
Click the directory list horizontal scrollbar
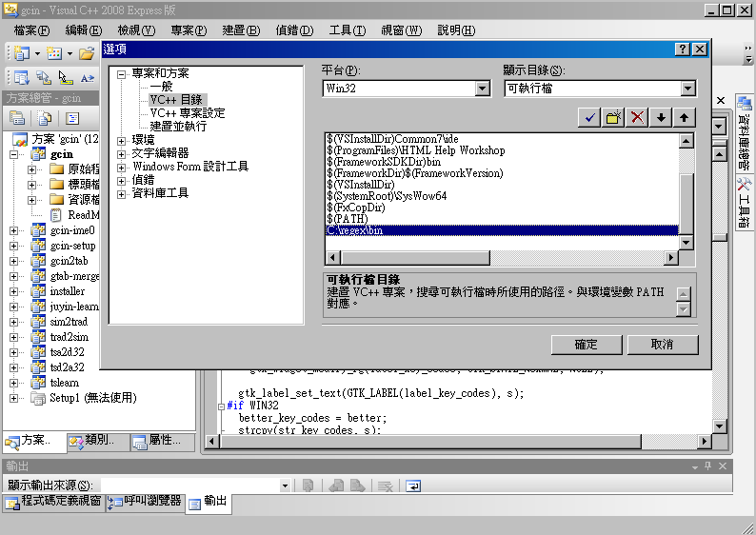501,258
